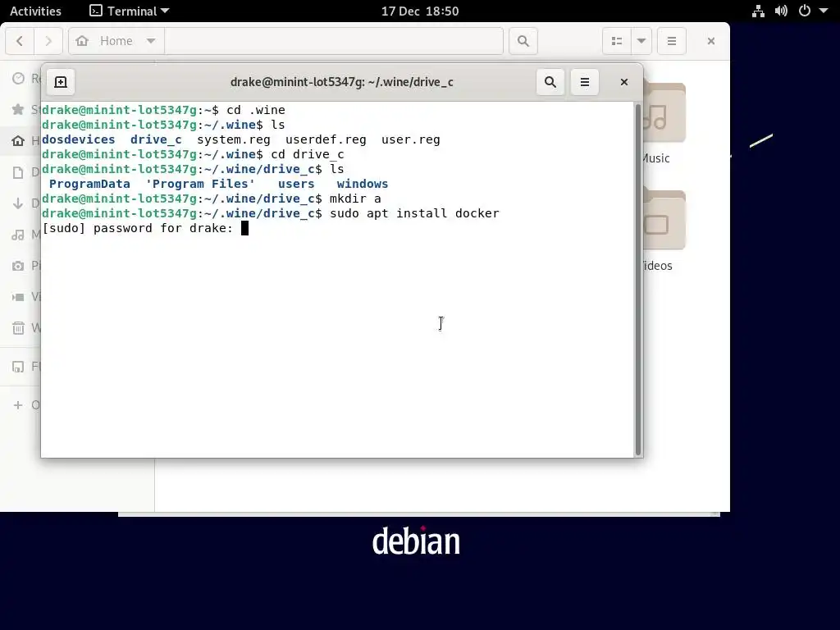Open Starred in the Files sidebar

(x=21, y=109)
